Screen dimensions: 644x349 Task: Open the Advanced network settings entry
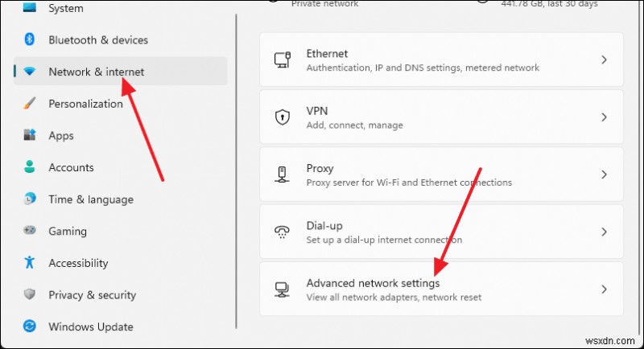(441, 289)
